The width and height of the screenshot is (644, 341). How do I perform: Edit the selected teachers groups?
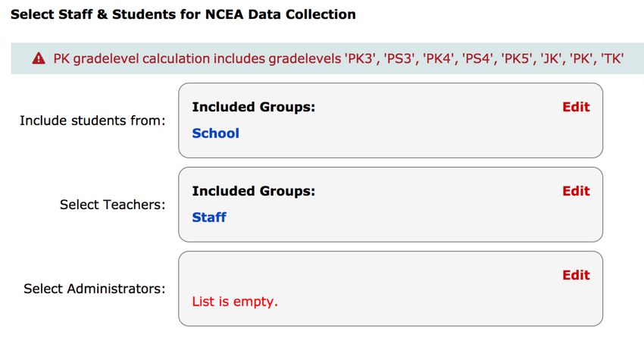576,191
